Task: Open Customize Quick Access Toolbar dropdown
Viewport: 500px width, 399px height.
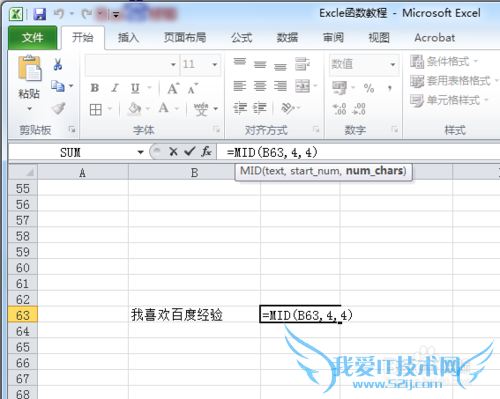Action: [116, 14]
